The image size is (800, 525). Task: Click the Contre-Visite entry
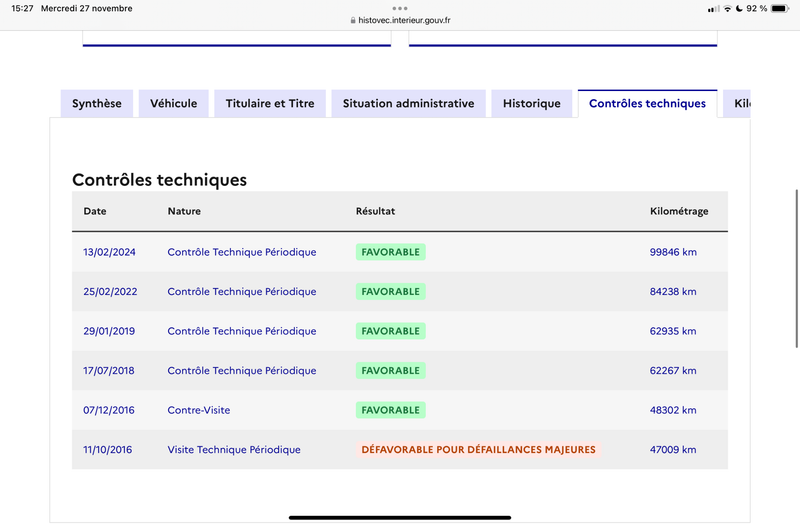point(198,410)
